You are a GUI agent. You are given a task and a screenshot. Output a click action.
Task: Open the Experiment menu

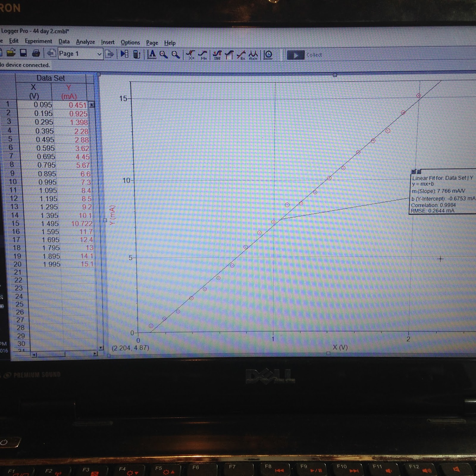tap(38, 41)
